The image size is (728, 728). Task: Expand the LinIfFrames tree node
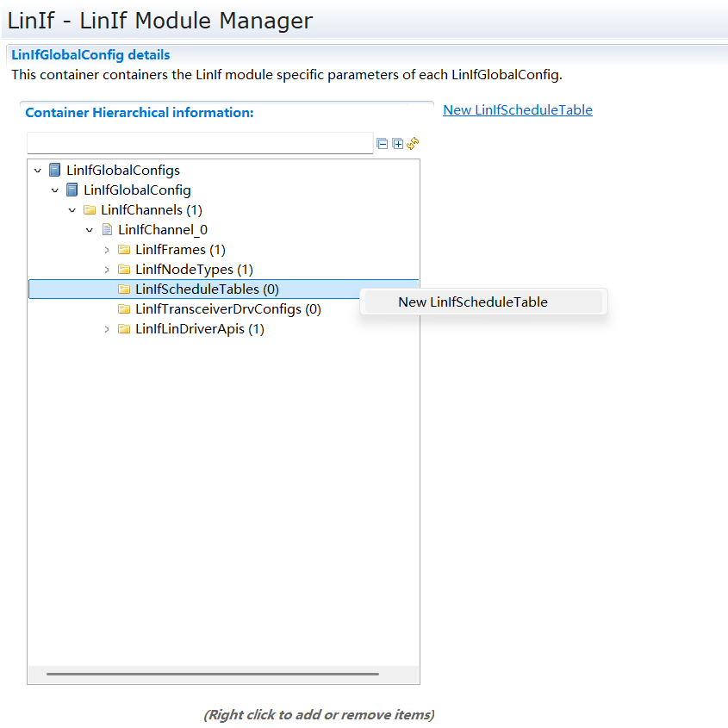107,249
